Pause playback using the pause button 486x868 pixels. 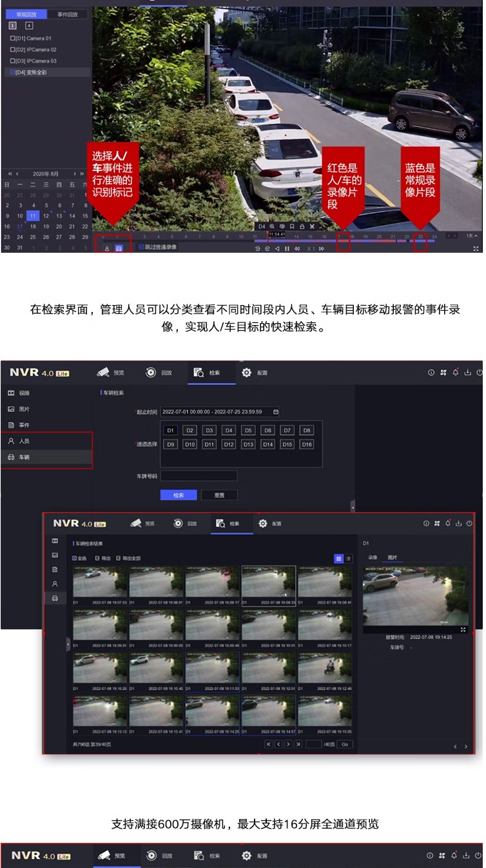coord(287,248)
